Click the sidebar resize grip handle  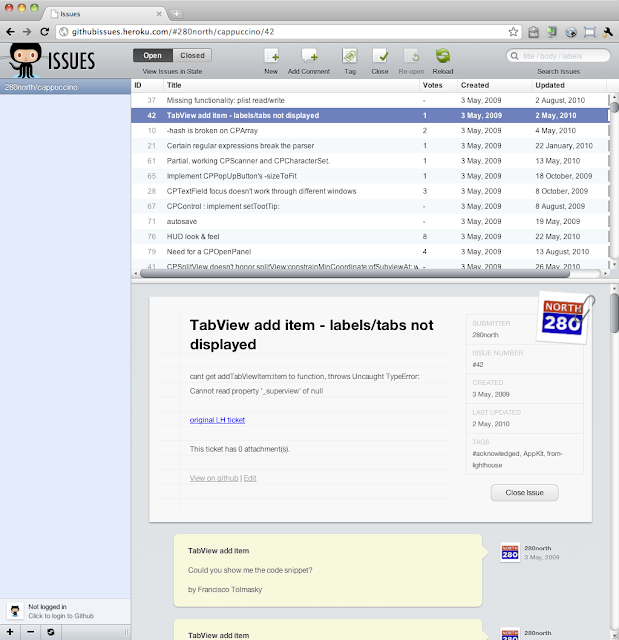pos(126,632)
